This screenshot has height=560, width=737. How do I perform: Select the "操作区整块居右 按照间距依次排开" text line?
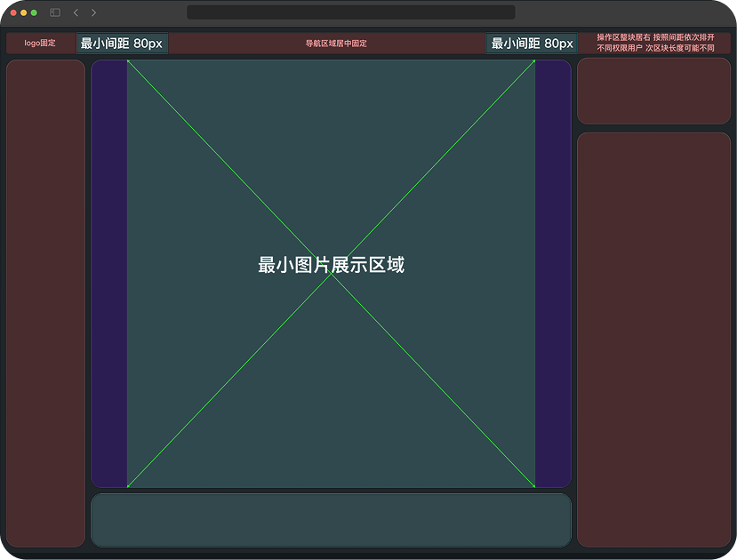656,37
